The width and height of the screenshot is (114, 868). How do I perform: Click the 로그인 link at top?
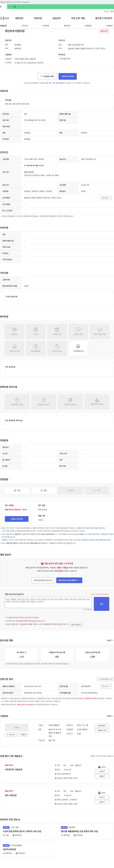point(106,11)
